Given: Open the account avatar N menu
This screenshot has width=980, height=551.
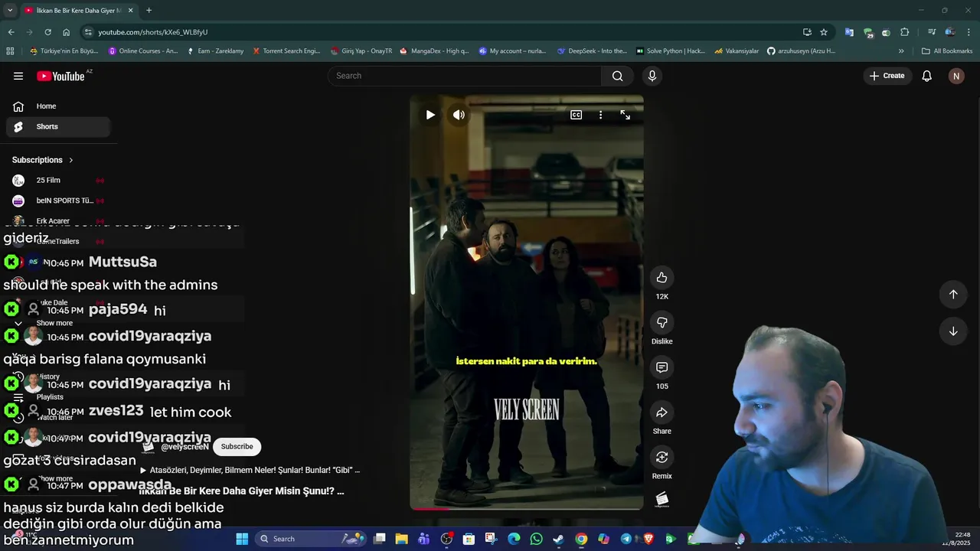Looking at the screenshot, I should click(955, 76).
